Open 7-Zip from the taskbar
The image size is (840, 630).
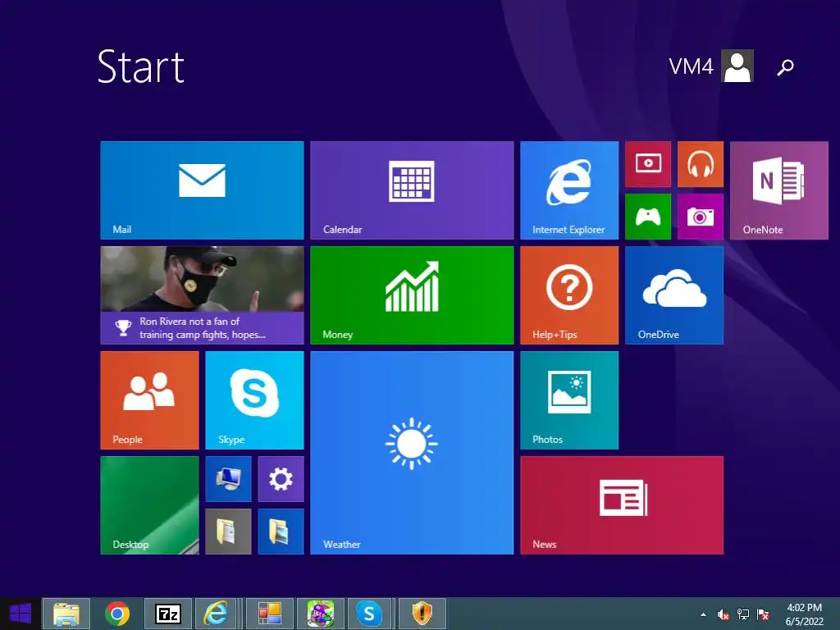click(x=167, y=614)
